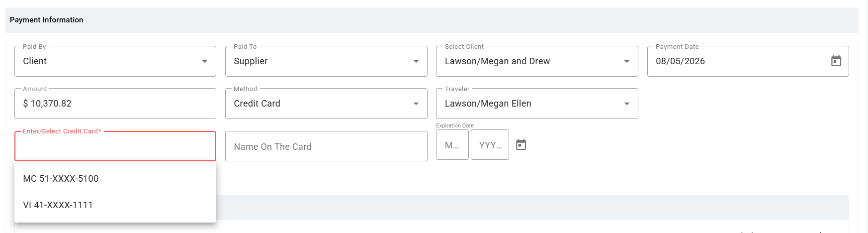
Task: Select the expiration year YYYY box
Action: 490,145
